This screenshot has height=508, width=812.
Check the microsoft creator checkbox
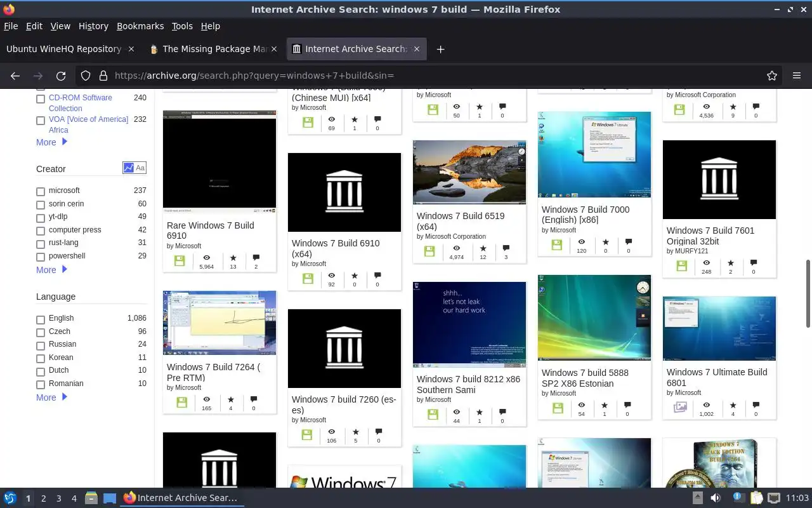[x=41, y=191]
